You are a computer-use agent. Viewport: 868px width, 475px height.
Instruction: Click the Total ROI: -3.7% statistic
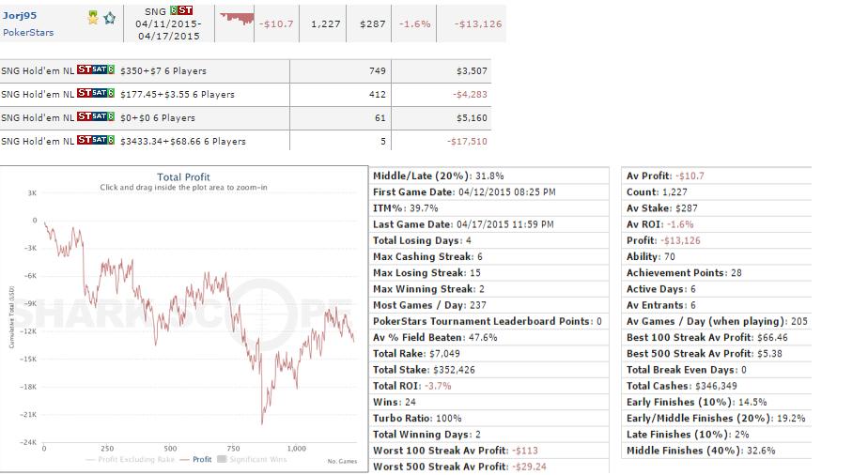click(411, 386)
